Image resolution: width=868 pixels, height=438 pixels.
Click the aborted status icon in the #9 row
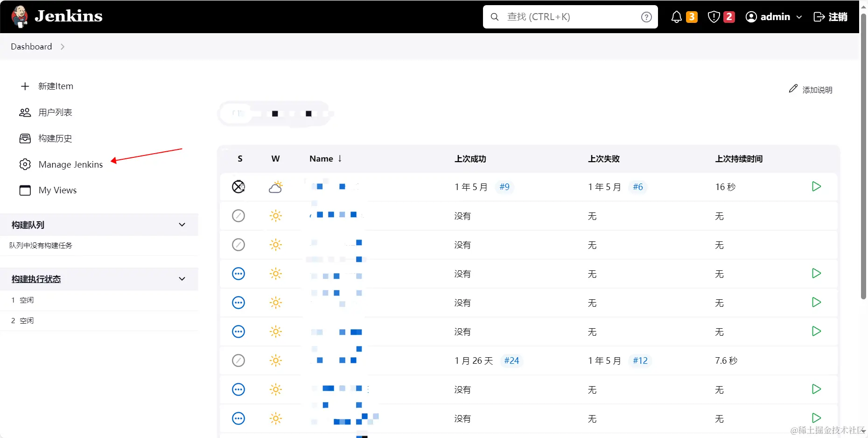(x=238, y=187)
